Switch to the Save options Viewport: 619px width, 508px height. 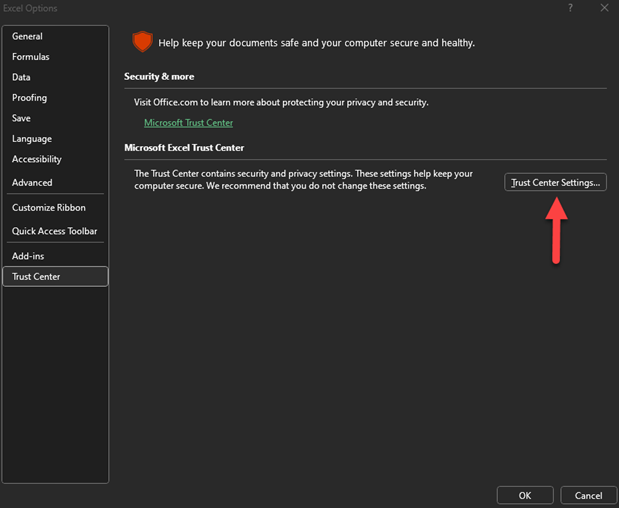(21, 118)
